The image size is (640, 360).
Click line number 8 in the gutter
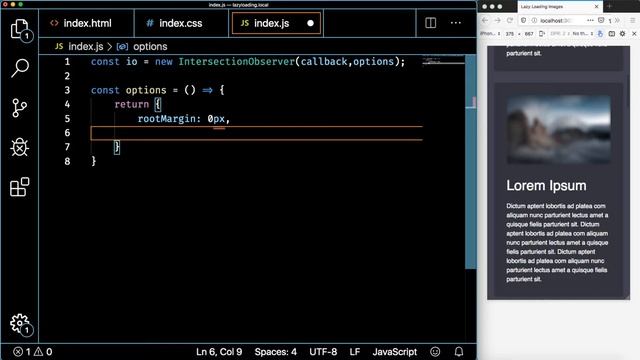tap(67, 161)
